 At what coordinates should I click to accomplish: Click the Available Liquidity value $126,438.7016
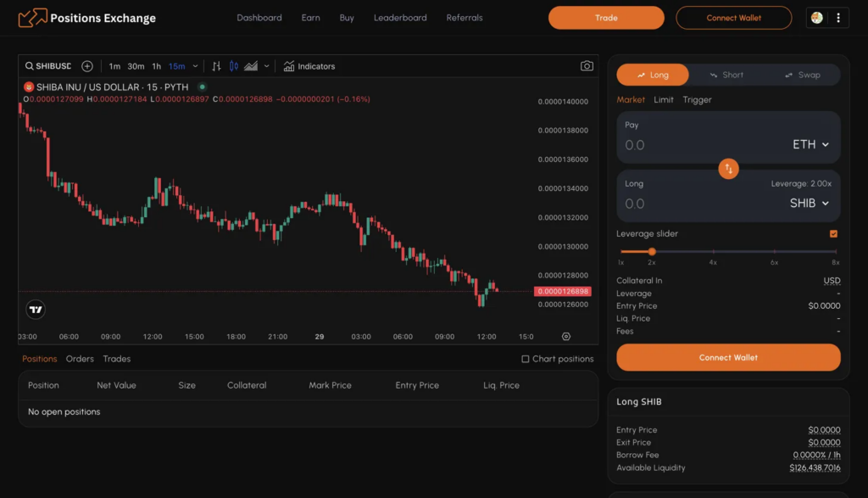(815, 468)
